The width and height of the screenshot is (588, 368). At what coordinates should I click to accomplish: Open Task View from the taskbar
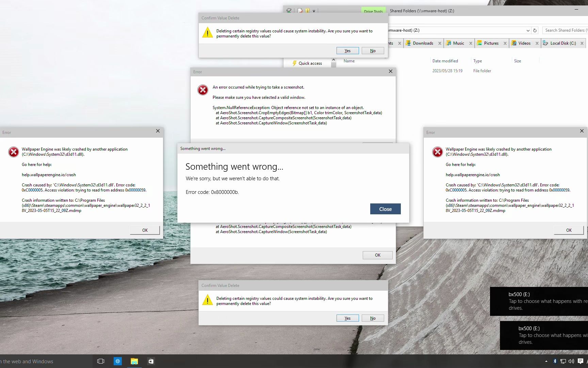[x=101, y=361]
